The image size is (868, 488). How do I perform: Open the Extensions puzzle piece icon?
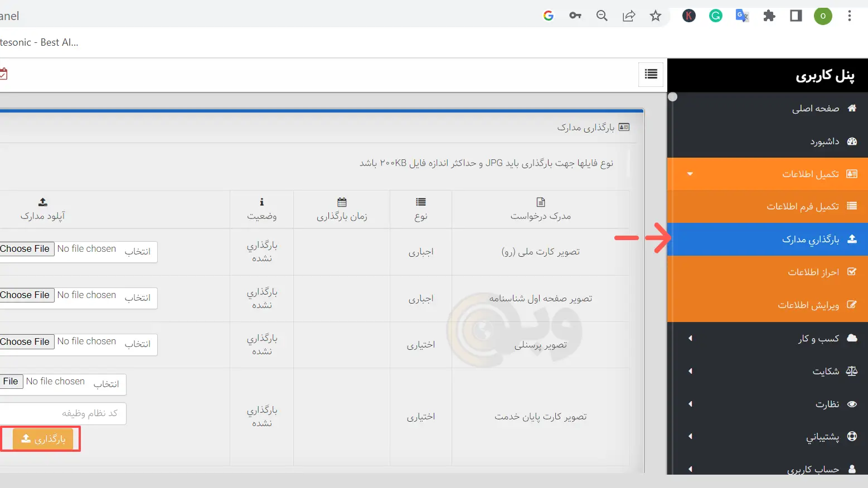click(x=769, y=16)
